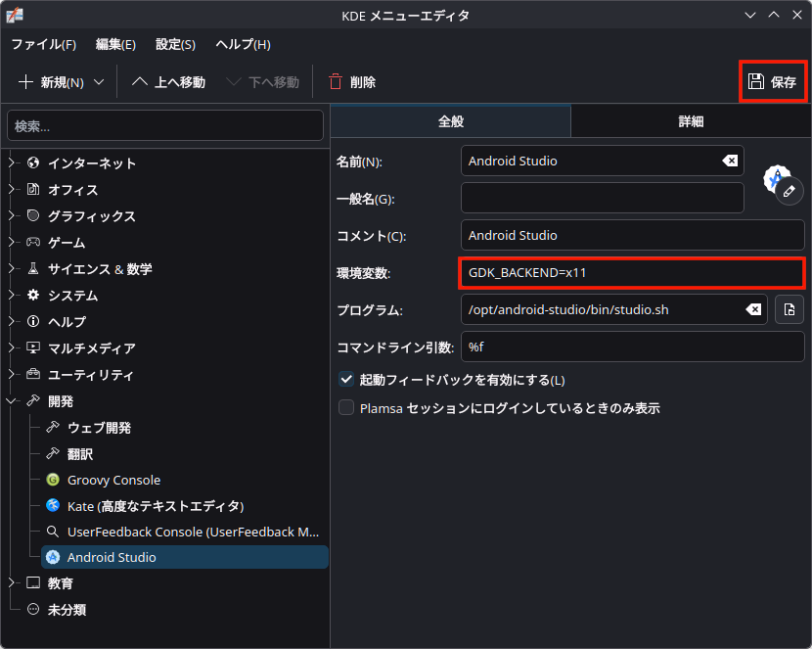
Task: Select the UserFeedback Console magnifier icon
Action: click(x=53, y=532)
